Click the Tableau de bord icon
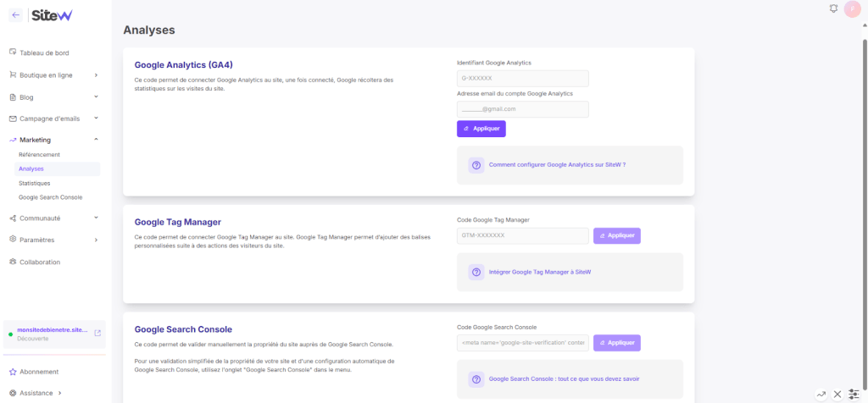The image size is (868, 403). click(13, 52)
